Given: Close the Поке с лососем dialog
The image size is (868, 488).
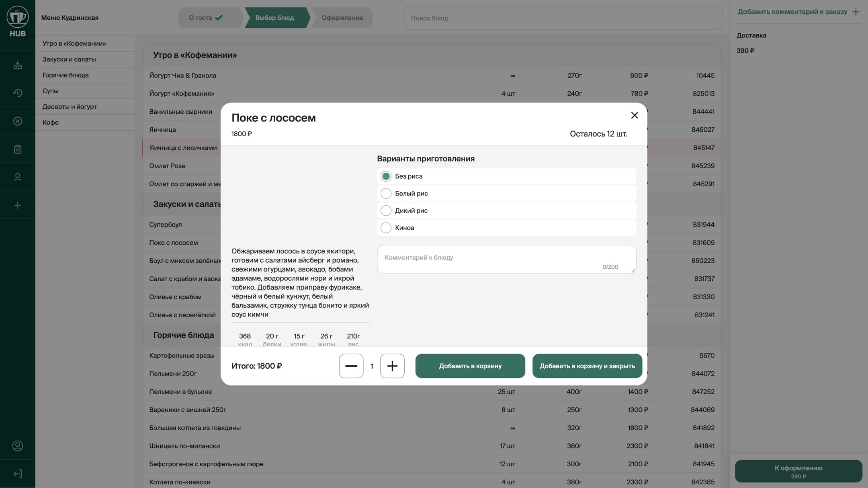Looking at the screenshot, I should coord(635,115).
